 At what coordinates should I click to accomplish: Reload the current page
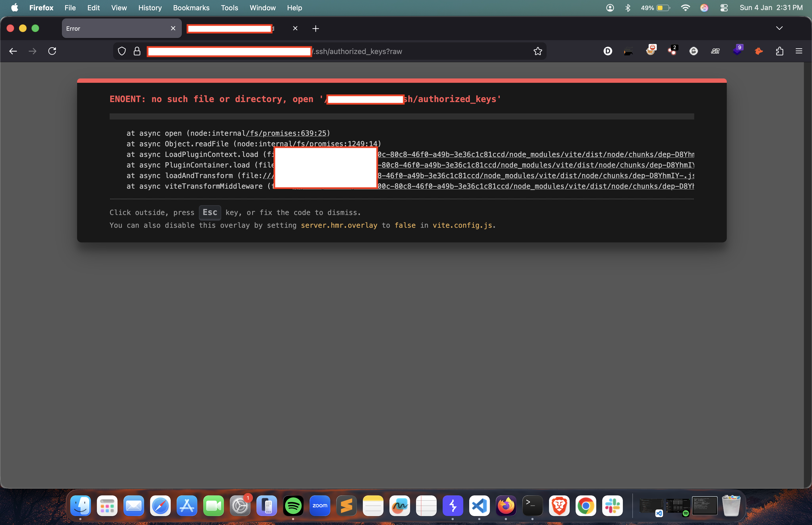52,51
